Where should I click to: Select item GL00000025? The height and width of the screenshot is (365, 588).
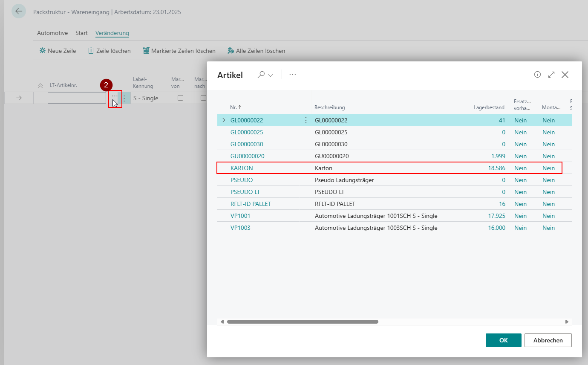[247, 132]
